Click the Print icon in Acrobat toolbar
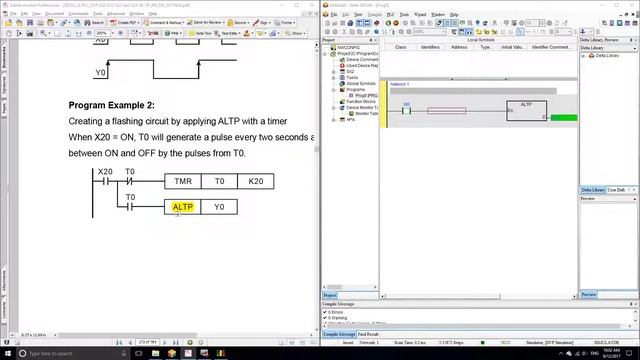The image size is (640, 360). pyautogui.click(x=40, y=23)
